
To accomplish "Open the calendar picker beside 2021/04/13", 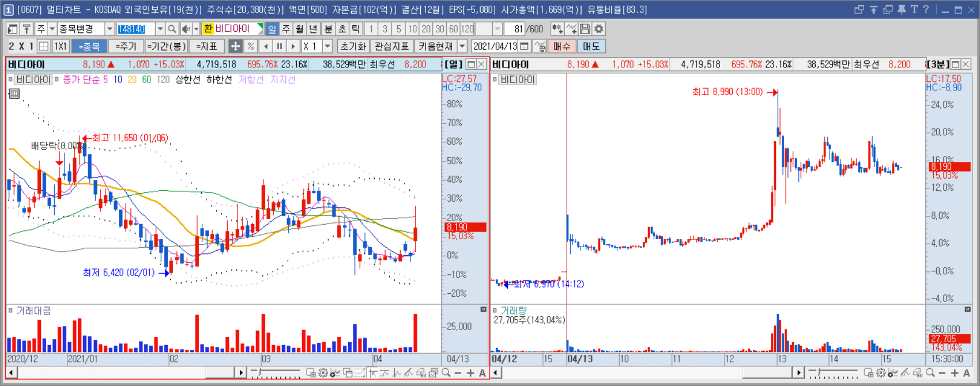I will [524, 46].
